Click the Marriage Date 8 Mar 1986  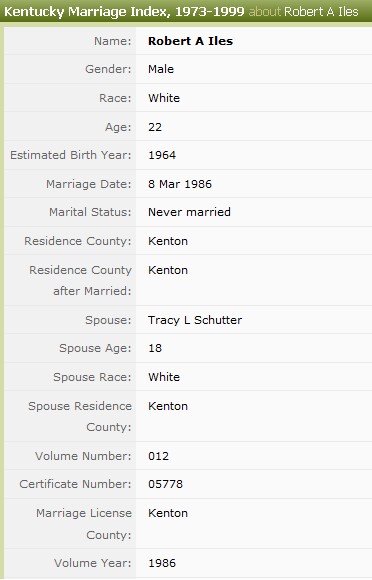pos(180,184)
